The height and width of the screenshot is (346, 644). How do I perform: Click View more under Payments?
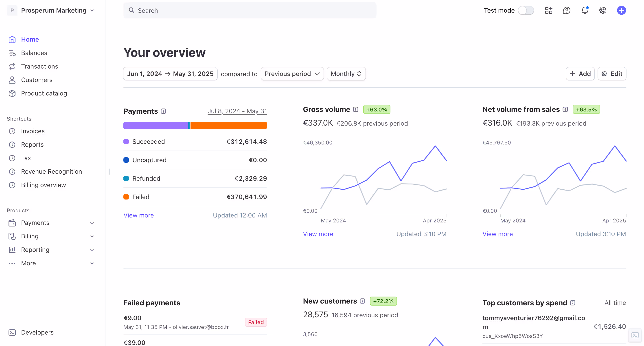pyautogui.click(x=138, y=215)
